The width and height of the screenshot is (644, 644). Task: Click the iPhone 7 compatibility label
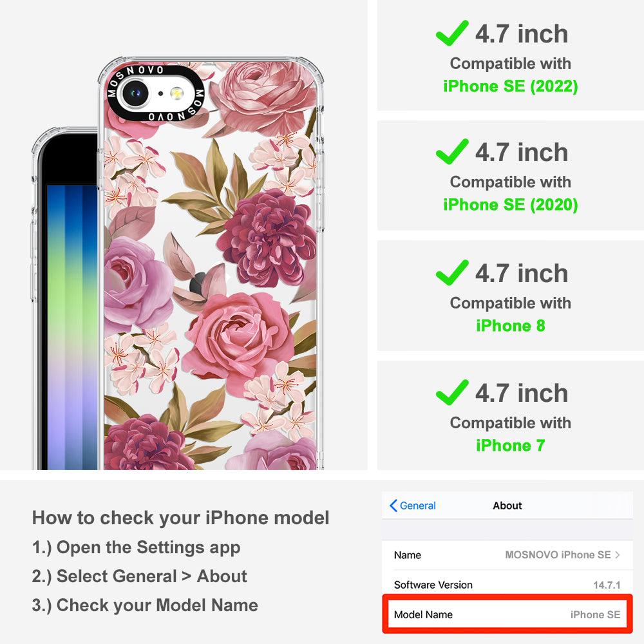click(511, 446)
